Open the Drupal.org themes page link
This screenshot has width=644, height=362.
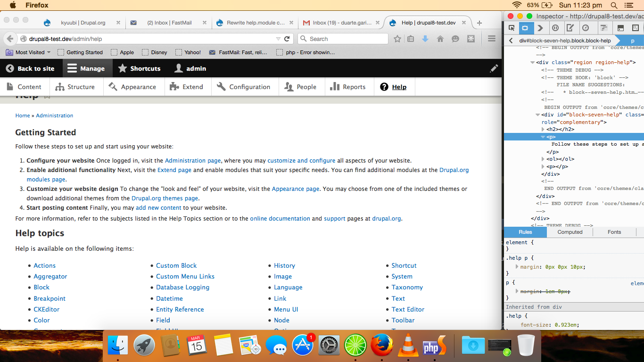165,198
